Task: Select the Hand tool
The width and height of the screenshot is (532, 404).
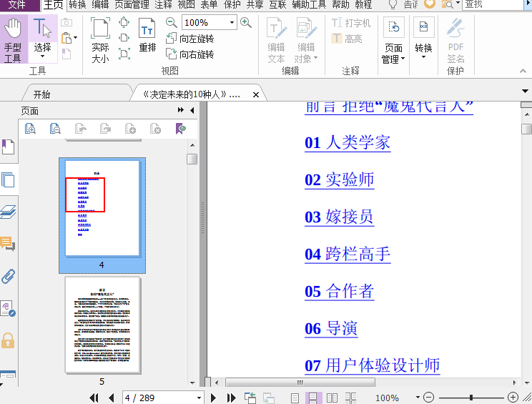Action: click(x=13, y=40)
